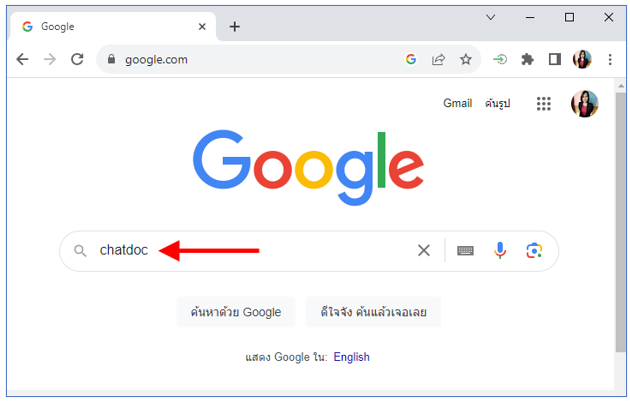Screen dimensions: 630x401
Task: Clear the chatdoc search text
Action: 424,251
